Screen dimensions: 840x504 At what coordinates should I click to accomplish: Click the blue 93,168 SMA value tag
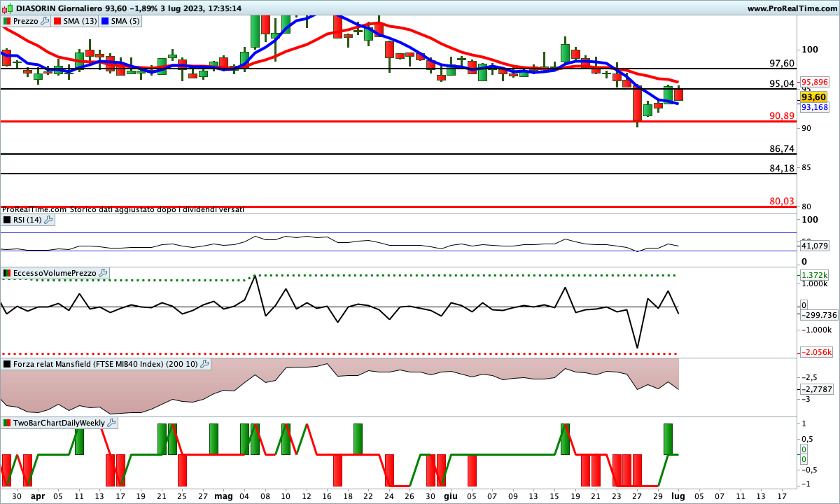[815, 108]
